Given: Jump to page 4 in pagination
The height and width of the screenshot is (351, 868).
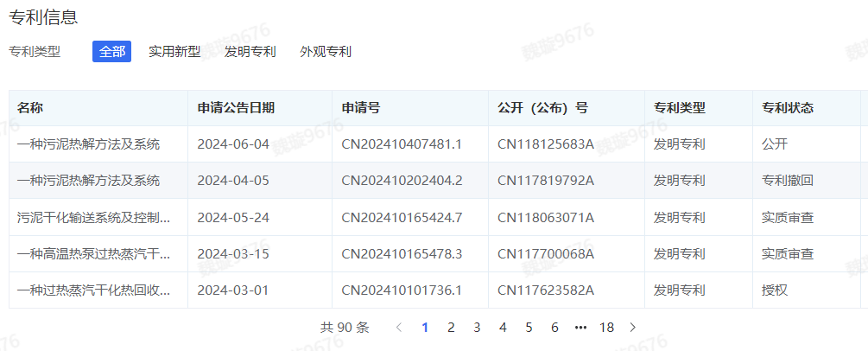Looking at the screenshot, I should point(503,328).
